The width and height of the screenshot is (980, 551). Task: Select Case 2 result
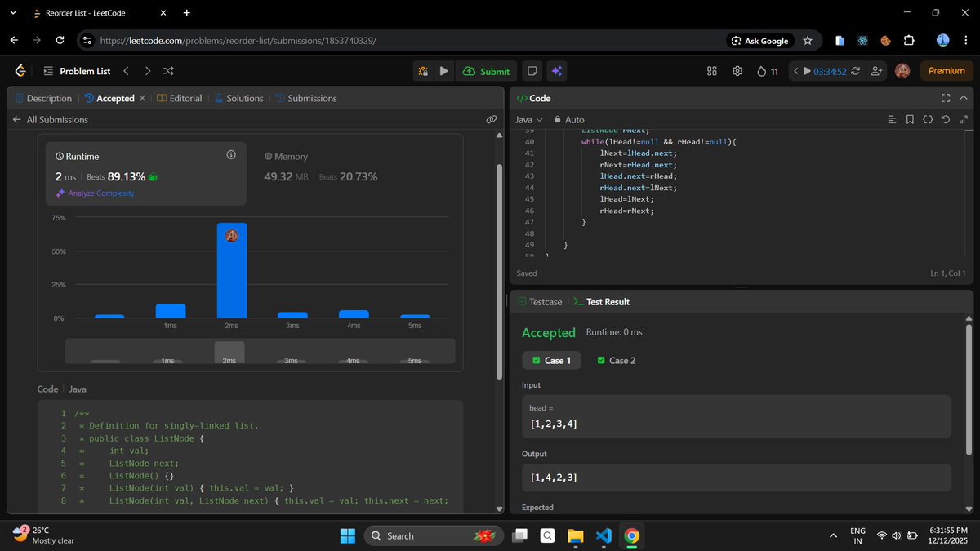617,360
